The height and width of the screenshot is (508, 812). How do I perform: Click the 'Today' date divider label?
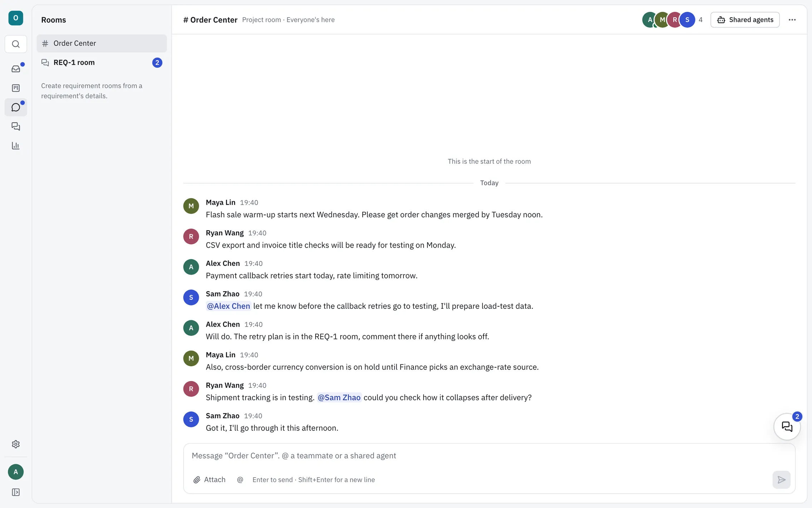(489, 183)
